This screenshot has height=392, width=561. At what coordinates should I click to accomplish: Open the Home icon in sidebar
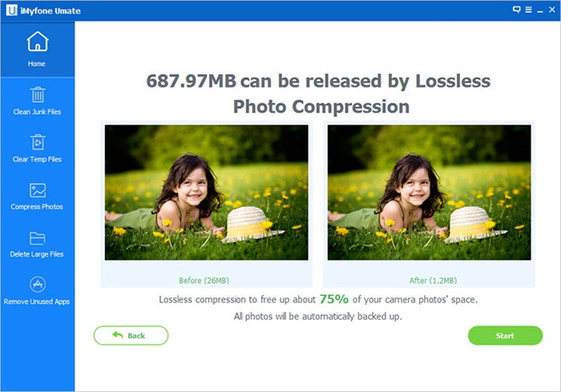coord(37,41)
